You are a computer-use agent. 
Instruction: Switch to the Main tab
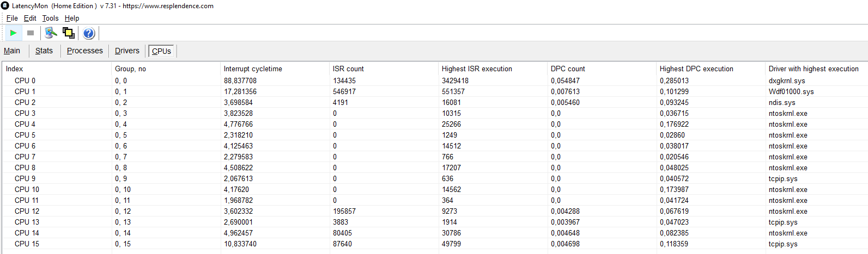[x=12, y=51]
